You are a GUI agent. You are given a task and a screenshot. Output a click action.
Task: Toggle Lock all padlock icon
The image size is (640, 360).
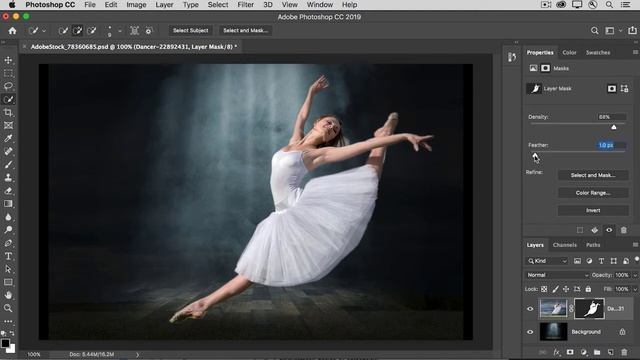(588, 289)
